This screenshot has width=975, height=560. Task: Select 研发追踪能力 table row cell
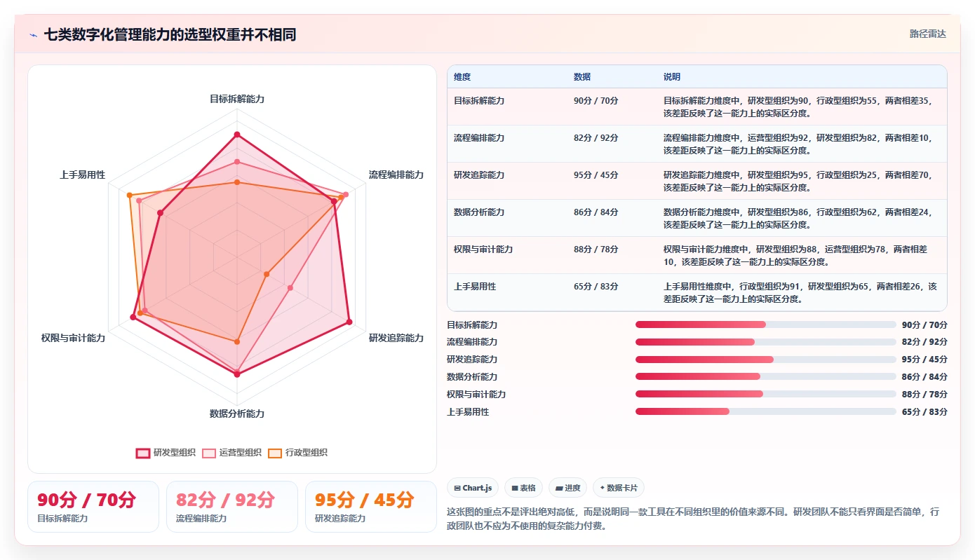[x=479, y=175]
